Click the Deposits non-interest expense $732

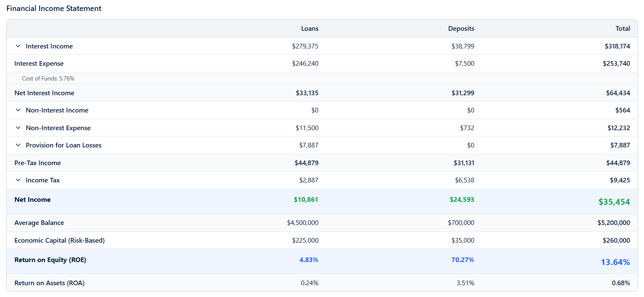(x=467, y=128)
